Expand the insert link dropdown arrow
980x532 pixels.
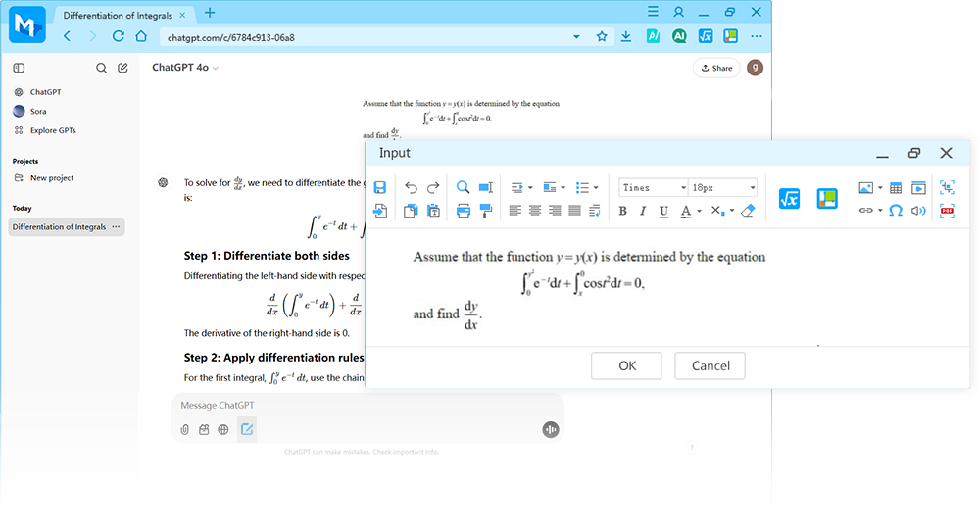[880, 211]
